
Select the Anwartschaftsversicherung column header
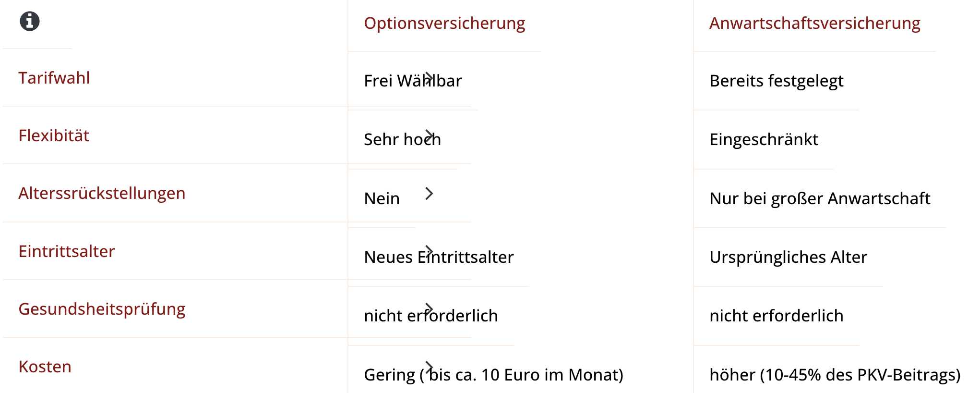click(815, 23)
